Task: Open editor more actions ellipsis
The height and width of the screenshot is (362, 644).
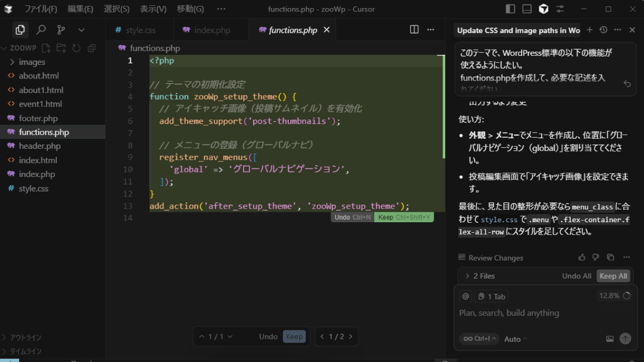Action: tap(431, 30)
